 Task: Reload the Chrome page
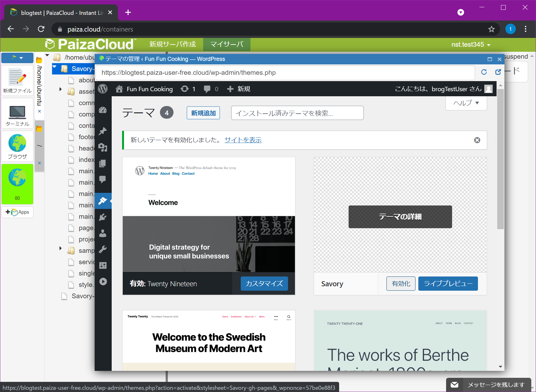[41, 29]
